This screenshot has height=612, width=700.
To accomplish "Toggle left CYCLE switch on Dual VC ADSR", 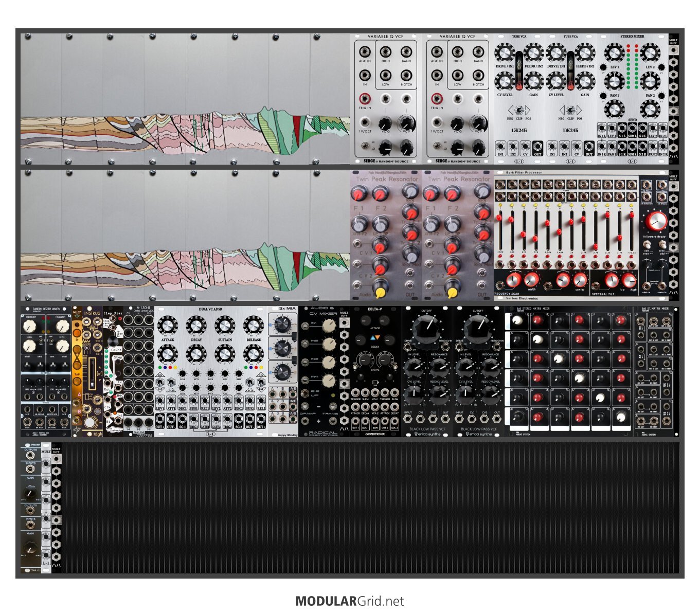I will click(171, 382).
